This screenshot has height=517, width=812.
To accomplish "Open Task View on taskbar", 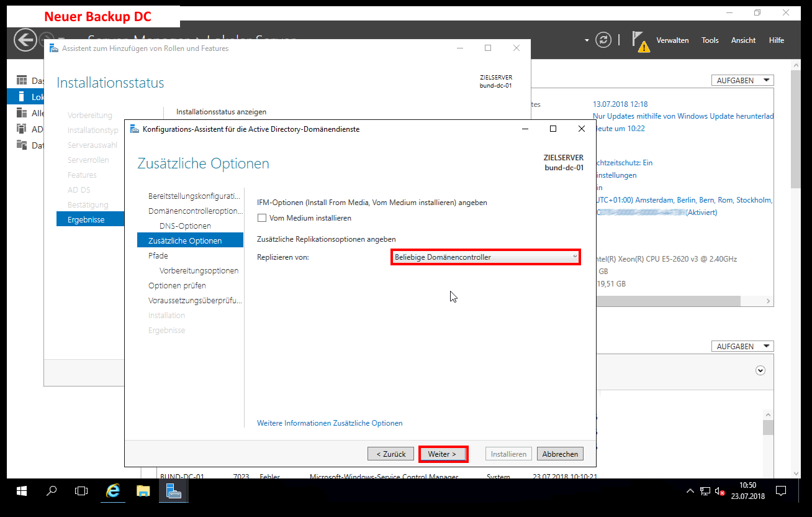I will [81, 491].
